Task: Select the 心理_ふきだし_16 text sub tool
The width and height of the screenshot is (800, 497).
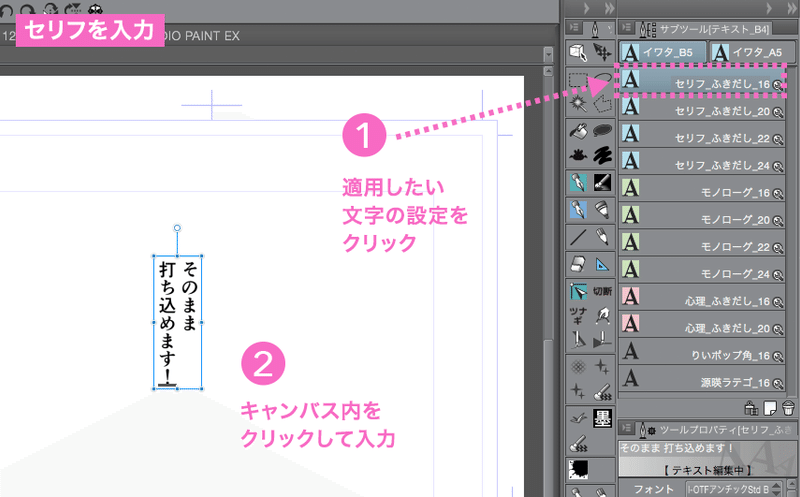Action: coord(702,297)
